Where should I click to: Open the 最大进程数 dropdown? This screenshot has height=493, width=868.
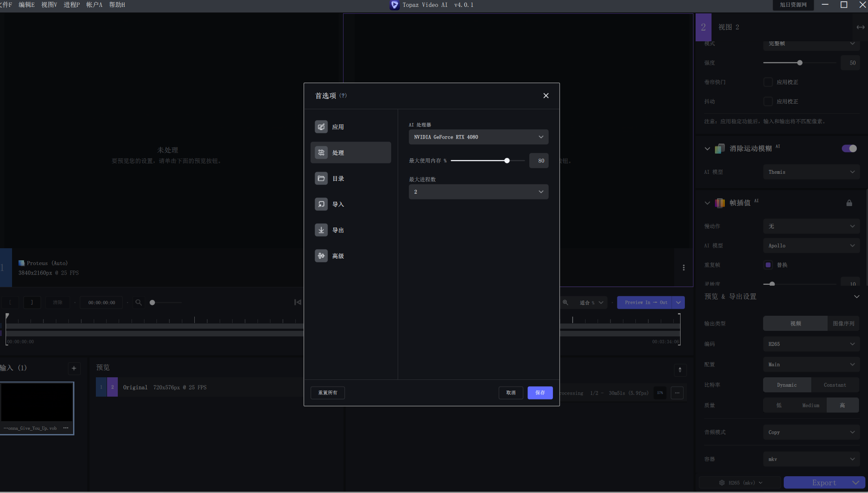pos(478,191)
